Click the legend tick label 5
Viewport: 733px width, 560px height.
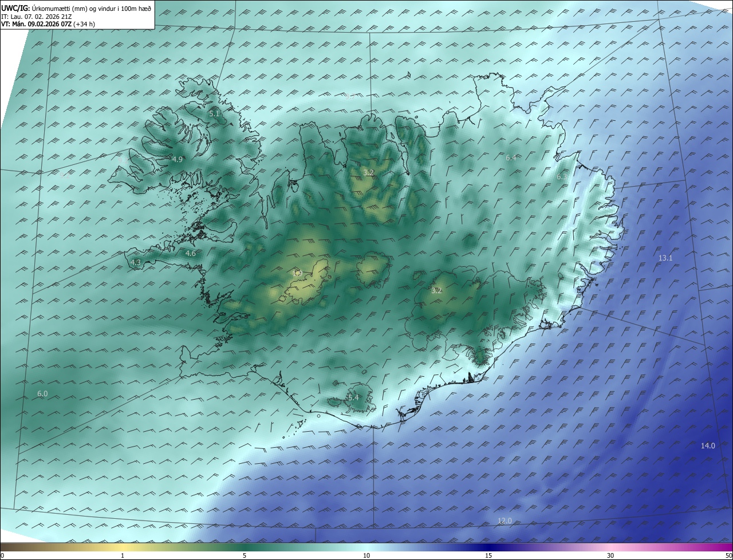click(245, 555)
